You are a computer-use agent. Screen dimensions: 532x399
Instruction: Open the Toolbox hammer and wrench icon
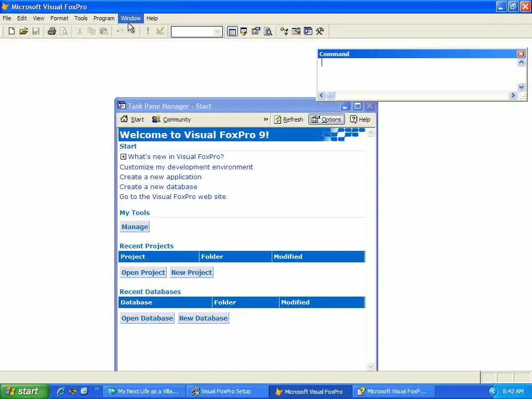(x=320, y=32)
